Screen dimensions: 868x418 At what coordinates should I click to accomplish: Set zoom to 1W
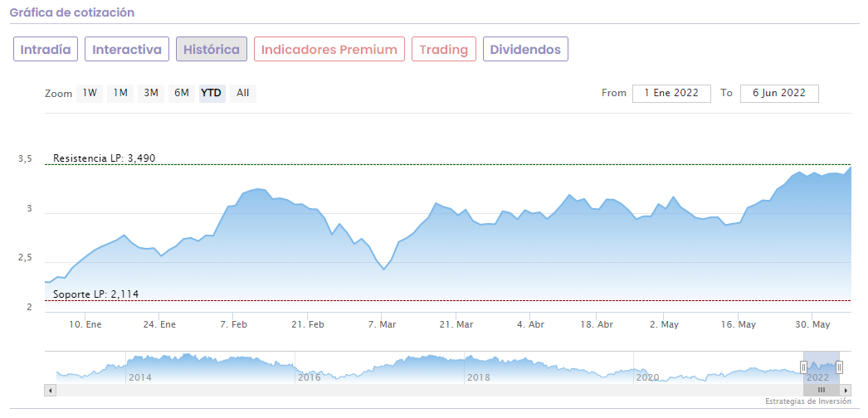(90, 93)
